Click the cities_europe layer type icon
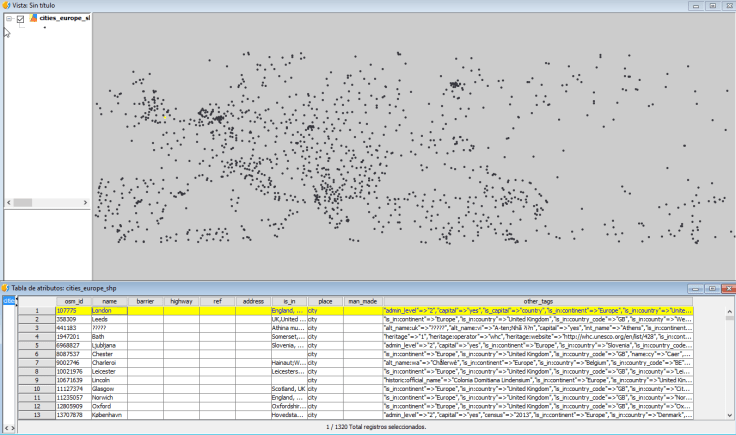Image resolution: width=736 pixels, height=435 pixels. click(33, 18)
